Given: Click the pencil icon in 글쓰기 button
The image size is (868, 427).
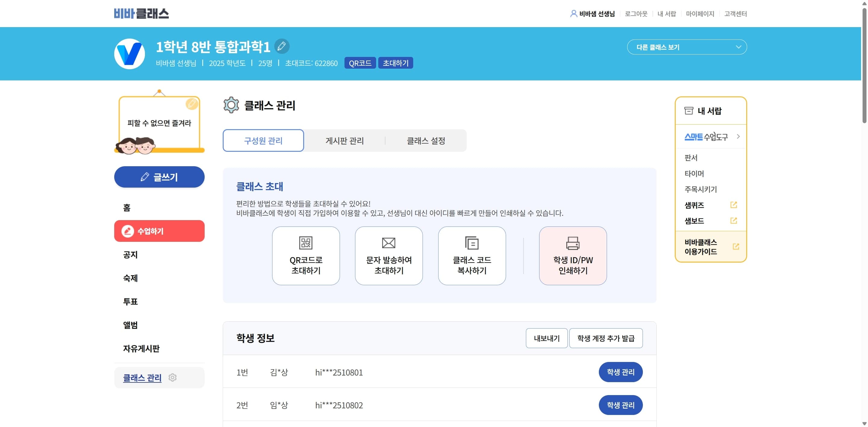Looking at the screenshot, I should (x=145, y=177).
